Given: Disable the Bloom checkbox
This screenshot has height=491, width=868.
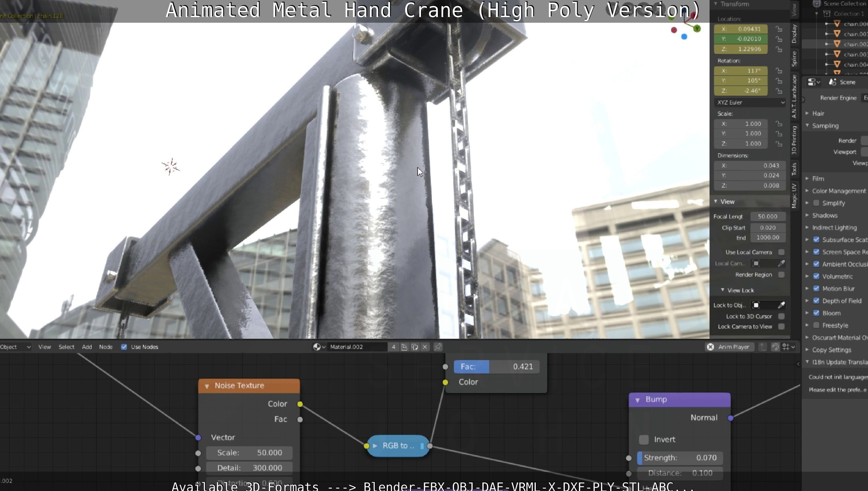Looking at the screenshot, I should [x=816, y=313].
